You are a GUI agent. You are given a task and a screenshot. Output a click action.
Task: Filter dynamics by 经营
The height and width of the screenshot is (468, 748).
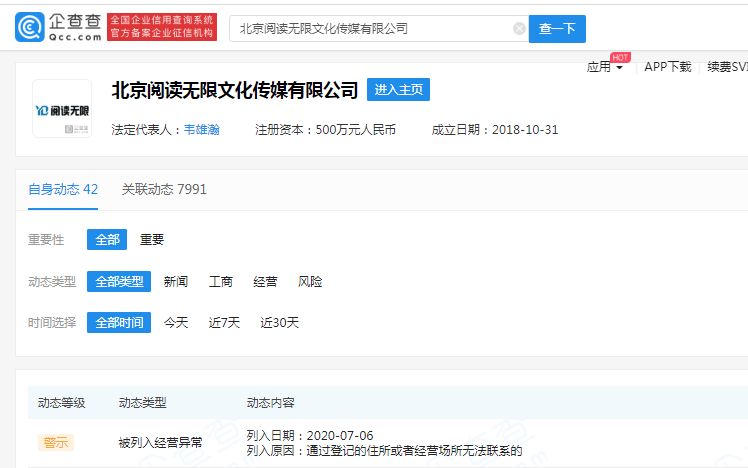265,281
